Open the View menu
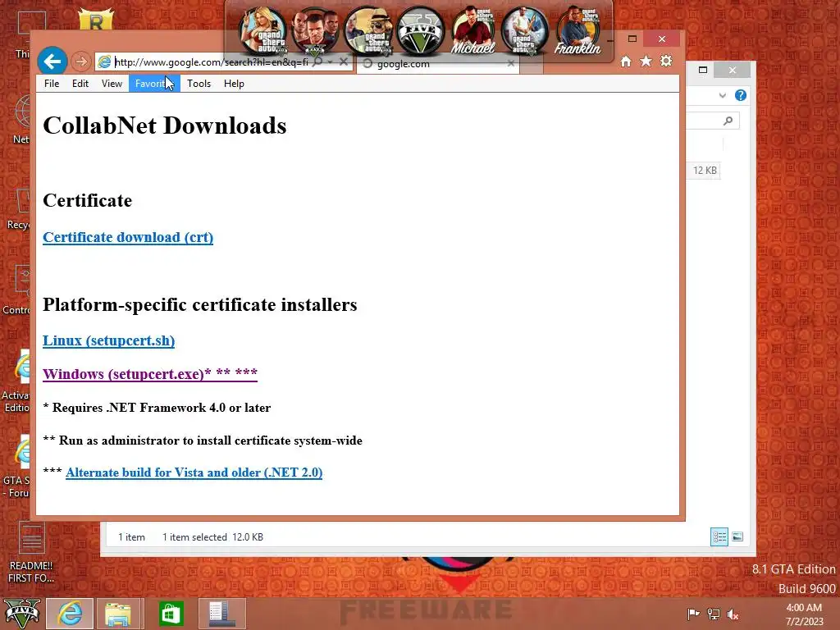840x630 pixels. tap(112, 84)
